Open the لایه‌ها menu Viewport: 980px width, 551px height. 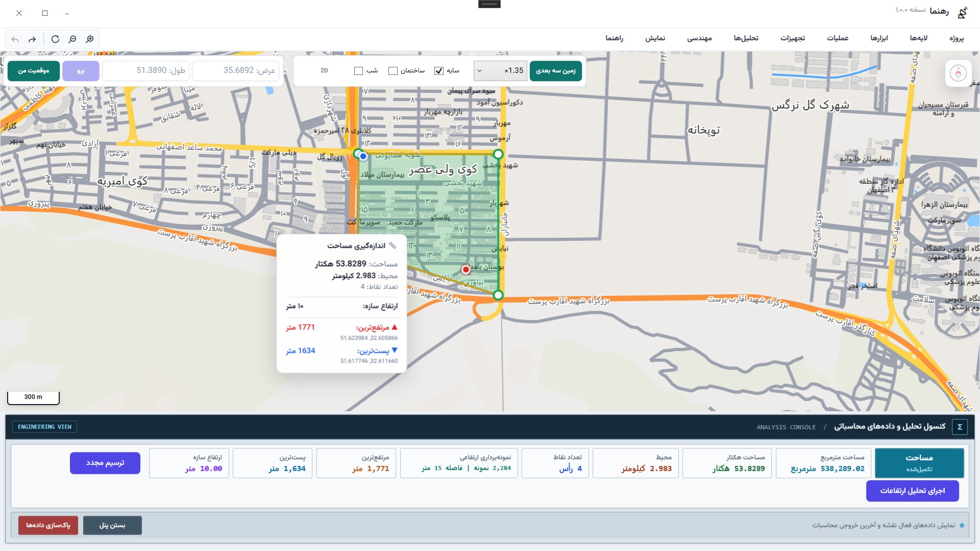tap(919, 38)
